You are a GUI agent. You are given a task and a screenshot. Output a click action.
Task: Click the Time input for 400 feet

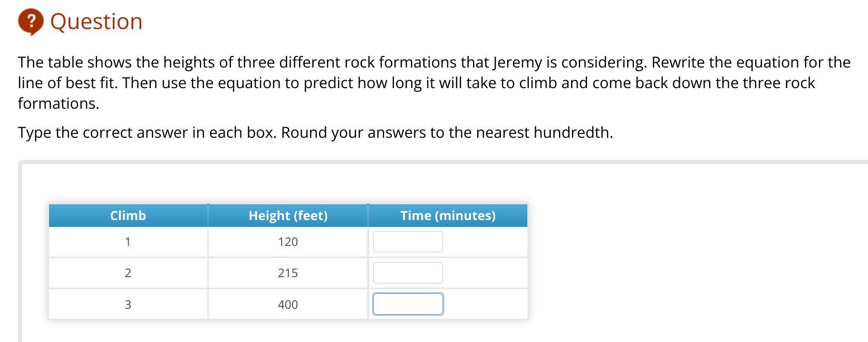pos(408,304)
